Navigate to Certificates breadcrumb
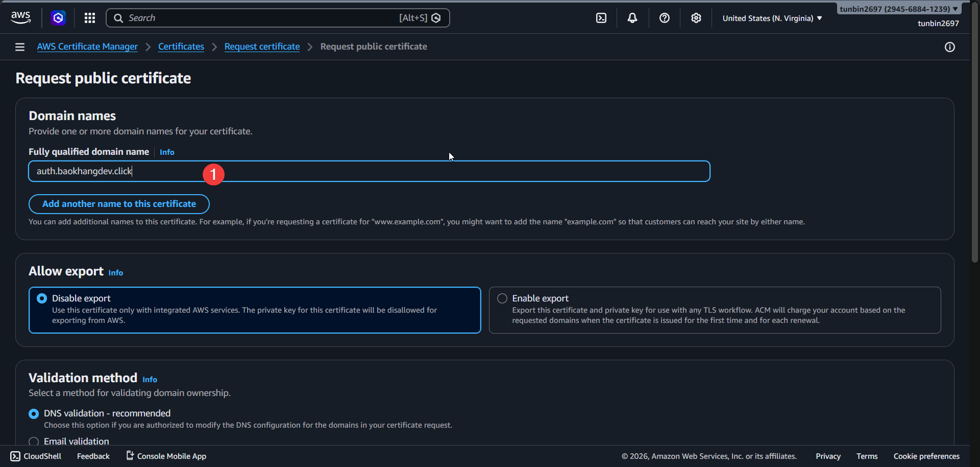Image resolution: width=980 pixels, height=467 pixels. tap(181, 46)
